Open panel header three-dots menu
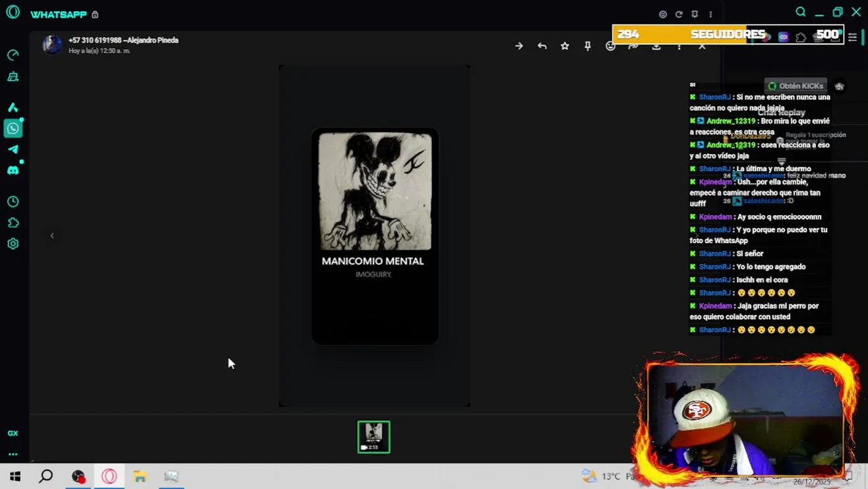868x489 pixels. click(710, 14)
